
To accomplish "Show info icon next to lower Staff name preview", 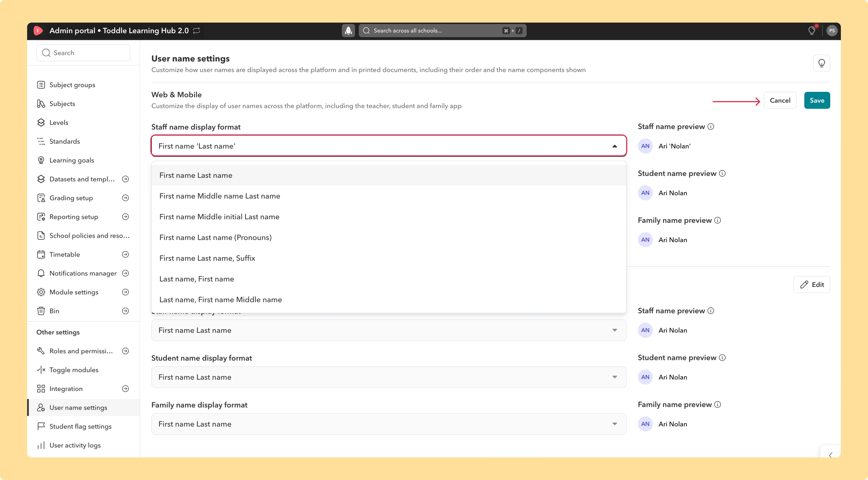I will [x=711, y=311].
